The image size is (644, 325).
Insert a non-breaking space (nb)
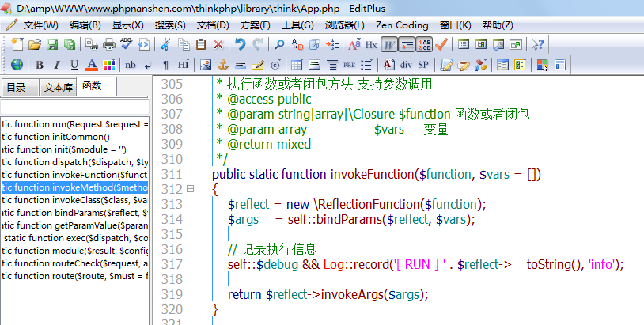[x=131, y=65]
